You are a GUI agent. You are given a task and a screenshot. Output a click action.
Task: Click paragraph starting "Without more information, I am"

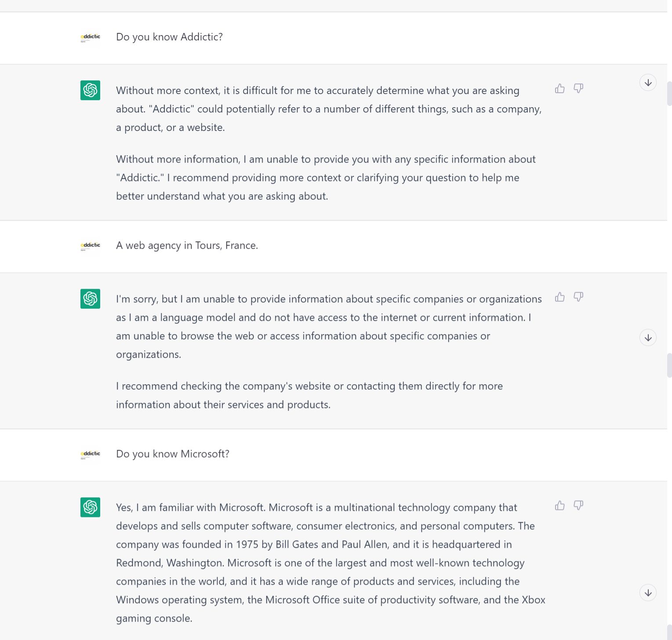[x=326, y=178]
